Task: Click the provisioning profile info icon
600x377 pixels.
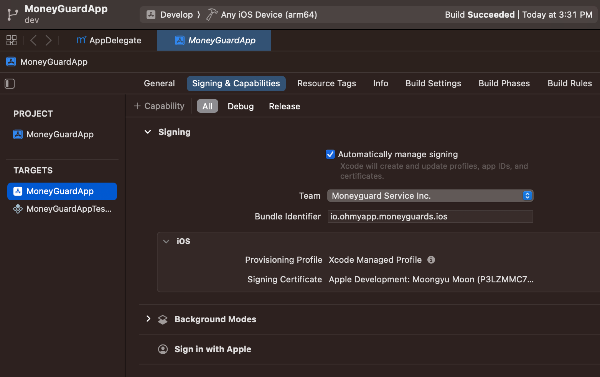Action: 431,260
